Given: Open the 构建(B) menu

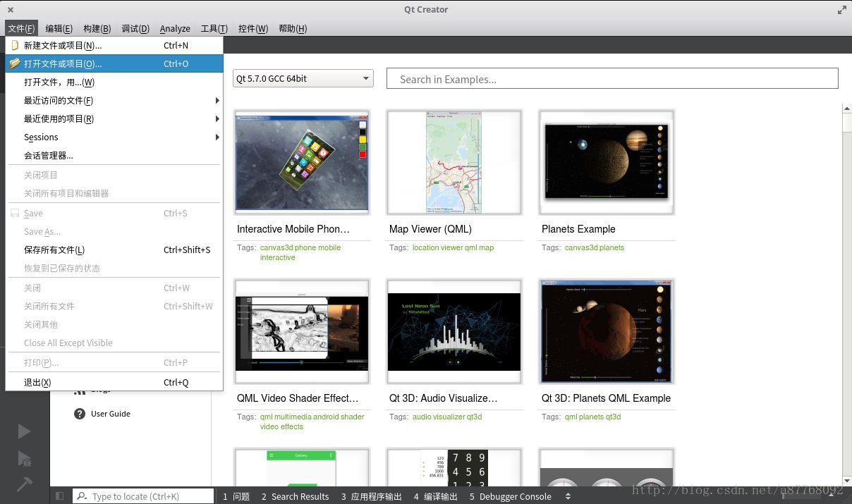Looking at the screenshot, I should pyautogui.click(x=97, y=28).
